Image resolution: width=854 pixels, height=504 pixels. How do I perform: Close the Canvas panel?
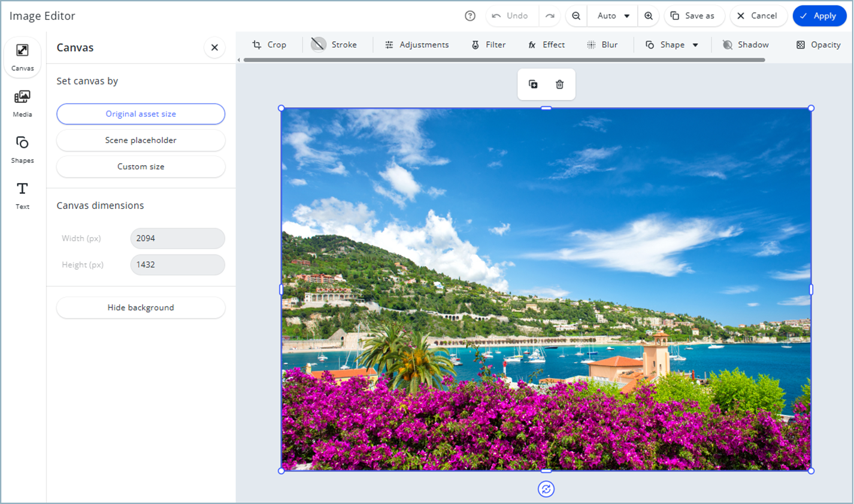(214, 48)
